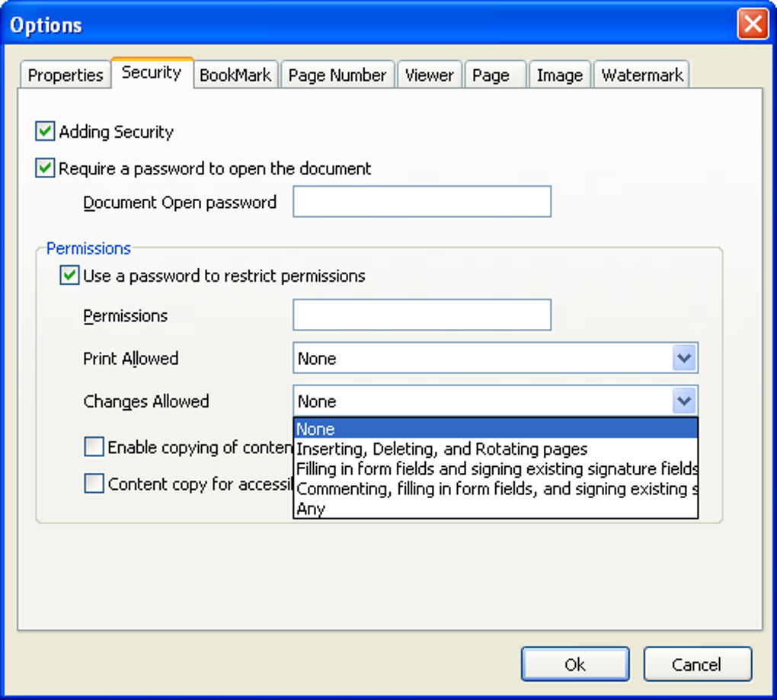Toggle Require a password to open document
This screenshot has height=700, width=777.
[45, 168]
